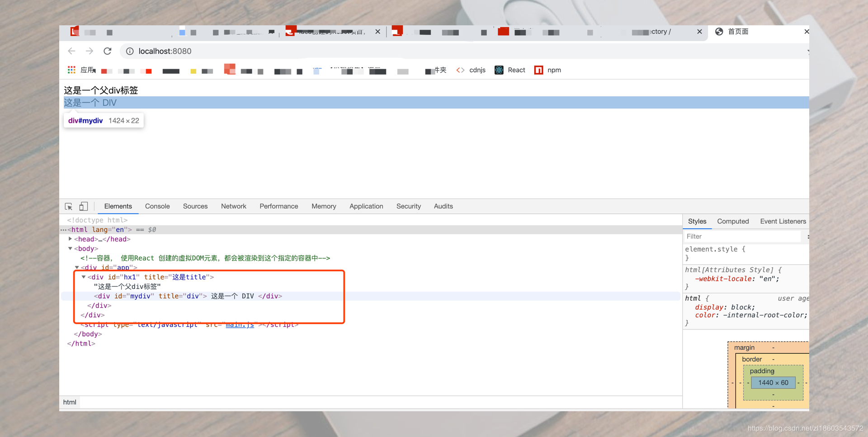
Task: Select the closing body tag line
Action: (88, 334)
